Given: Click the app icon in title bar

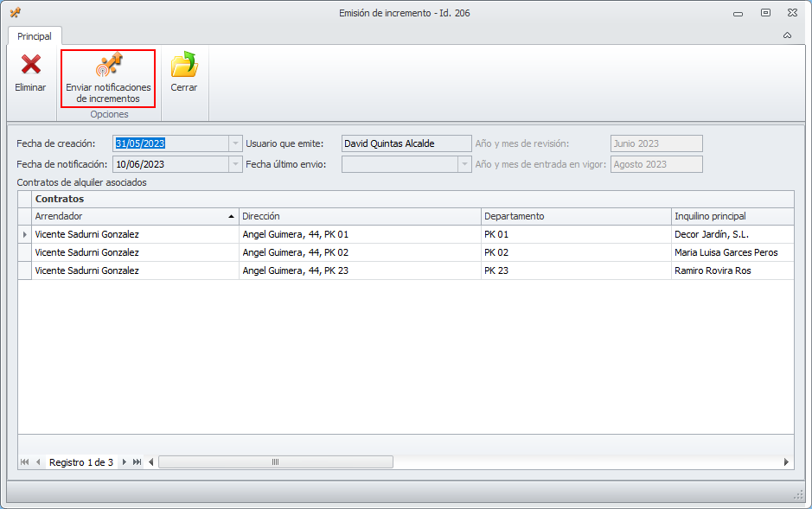Looking at the screenshot, I should (x=15, y=13).
